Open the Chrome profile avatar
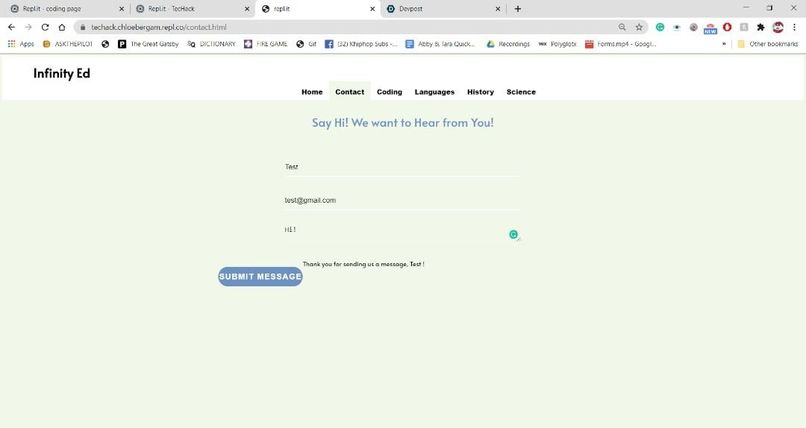 point(778,27)
